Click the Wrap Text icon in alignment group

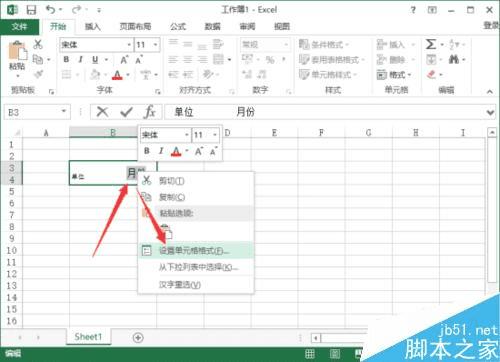click(218, 44)
